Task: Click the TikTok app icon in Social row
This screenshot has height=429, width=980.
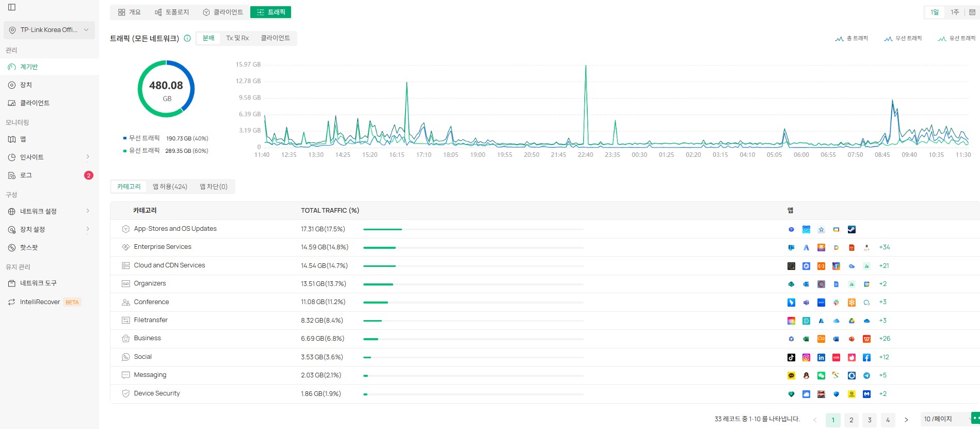Action: pos(791,357)
